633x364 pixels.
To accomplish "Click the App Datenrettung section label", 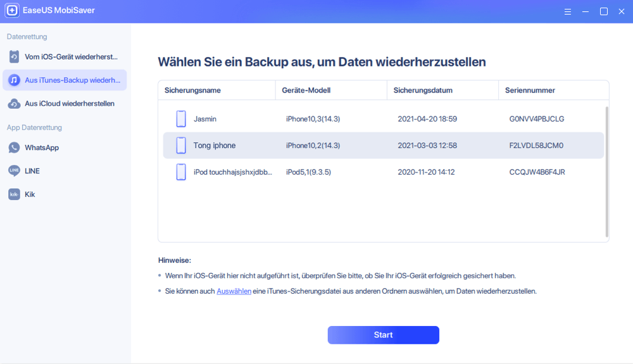I will (x=34, y=127).
